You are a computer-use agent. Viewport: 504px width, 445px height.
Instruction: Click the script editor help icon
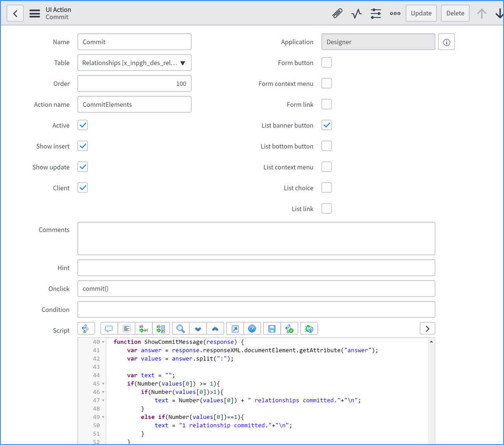252,329
